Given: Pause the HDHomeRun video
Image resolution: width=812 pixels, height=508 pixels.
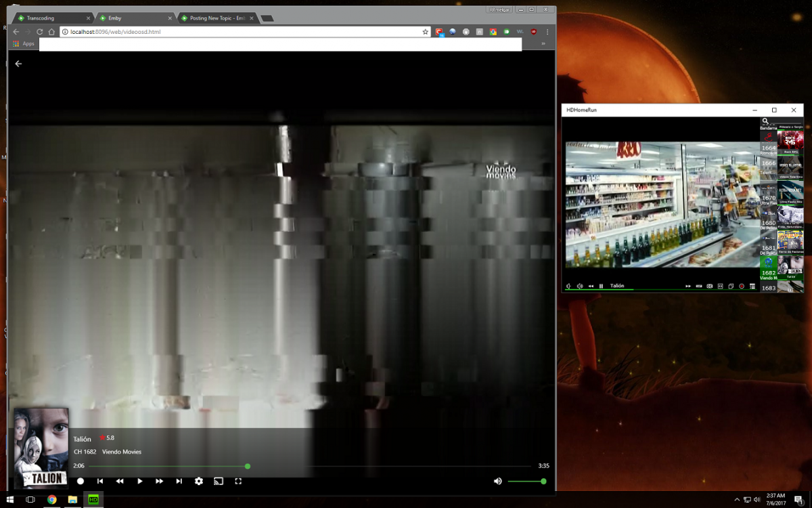Looking at the screenshot, I should click(601, 286).
